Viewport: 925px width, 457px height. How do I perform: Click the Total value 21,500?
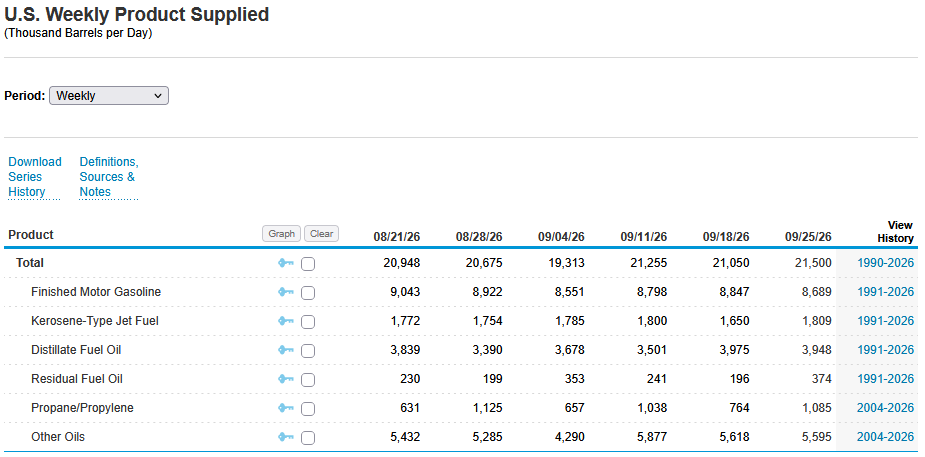(812, 263)
